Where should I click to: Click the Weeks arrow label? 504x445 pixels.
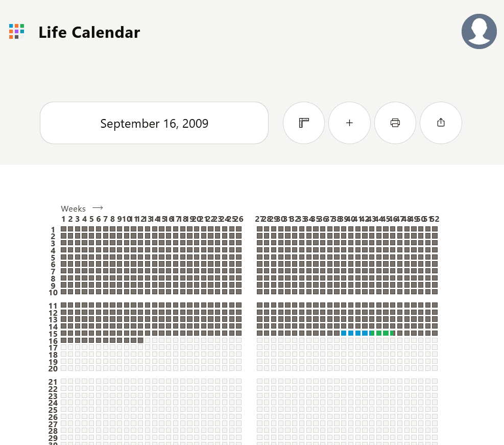(82, 208)
